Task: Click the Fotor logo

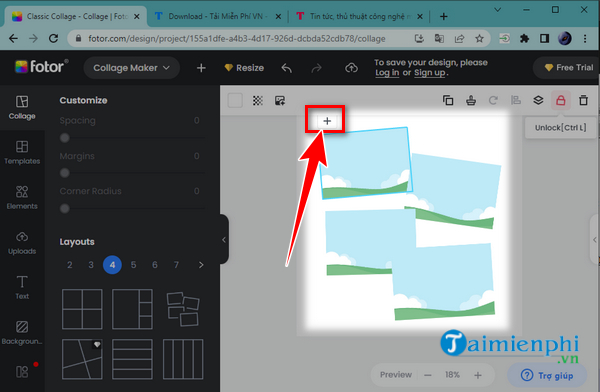Action: pyautogui.click(x=42, y=67)
